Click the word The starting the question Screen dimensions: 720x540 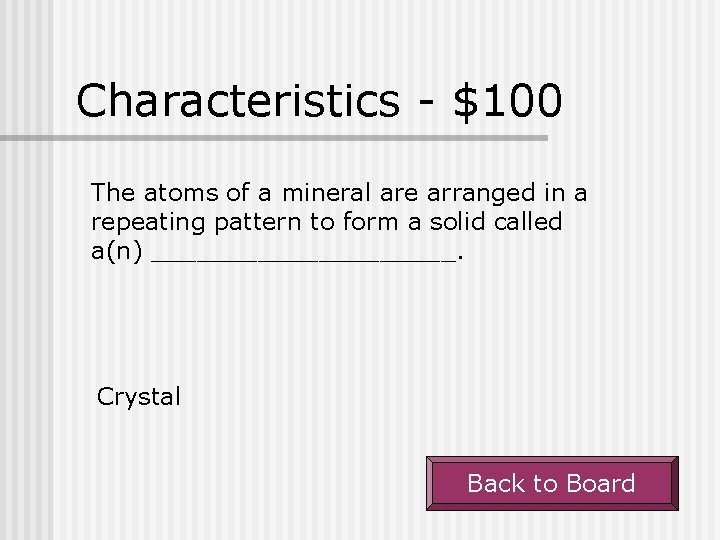tap(111, 191)
